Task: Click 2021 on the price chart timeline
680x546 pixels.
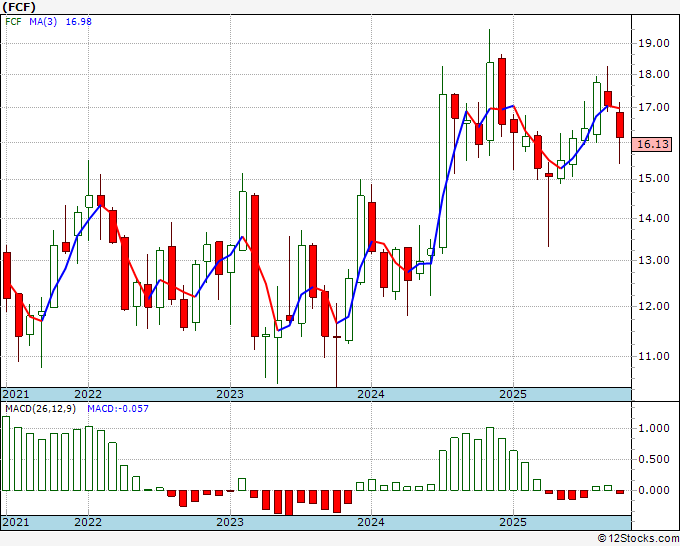Action: 16,394
